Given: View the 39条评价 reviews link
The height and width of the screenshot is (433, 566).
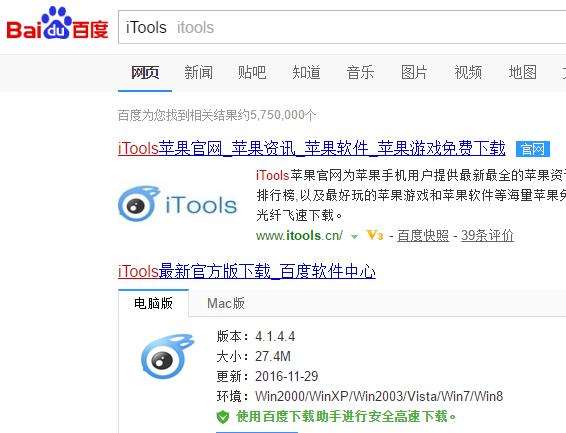Looking at the screenshot, I should tap(487, 236).
